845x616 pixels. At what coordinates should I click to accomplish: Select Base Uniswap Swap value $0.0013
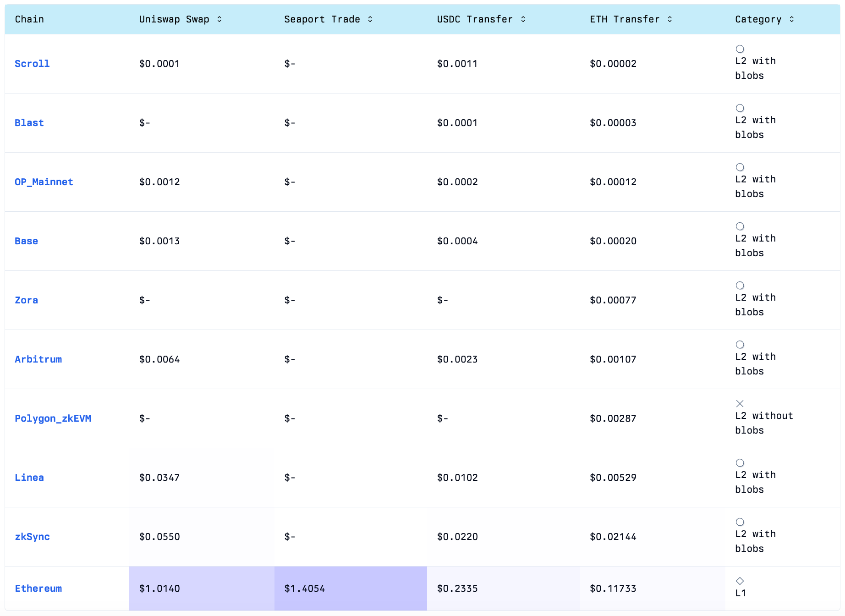pos(159,241)
